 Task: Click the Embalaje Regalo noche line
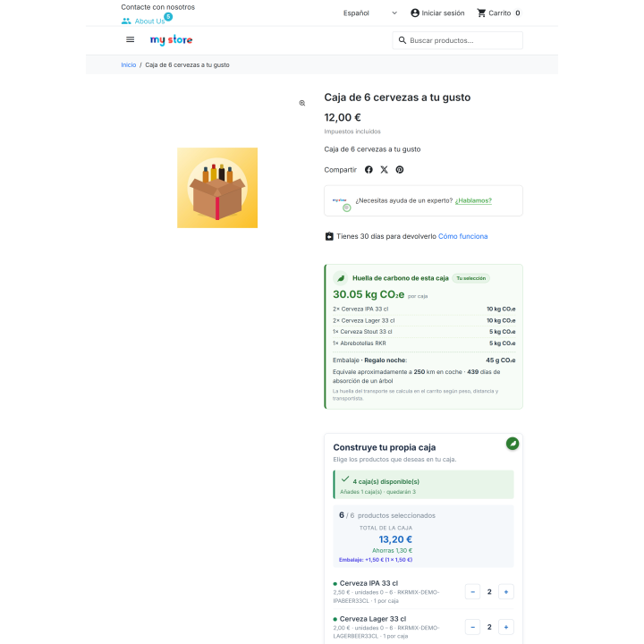pos(424,360)
